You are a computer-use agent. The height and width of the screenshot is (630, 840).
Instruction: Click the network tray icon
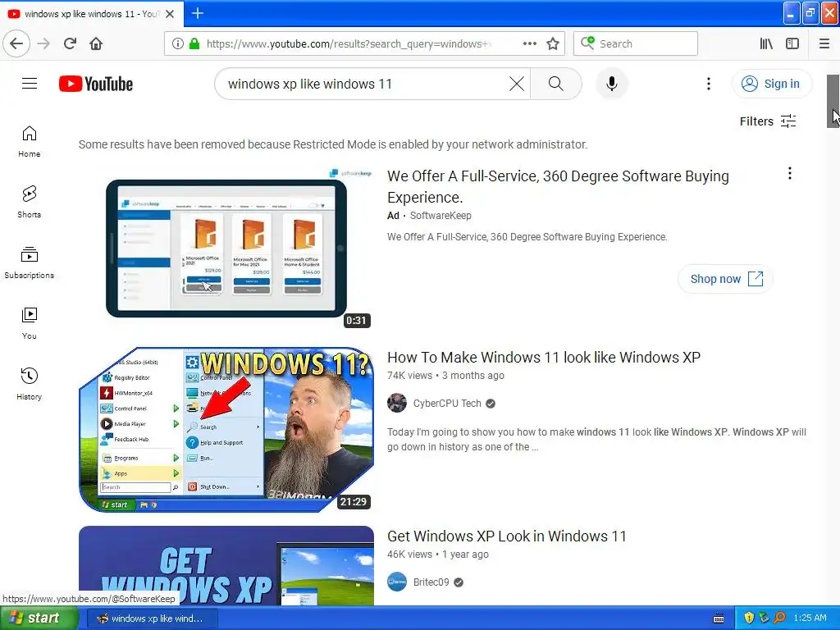(764, 618)
